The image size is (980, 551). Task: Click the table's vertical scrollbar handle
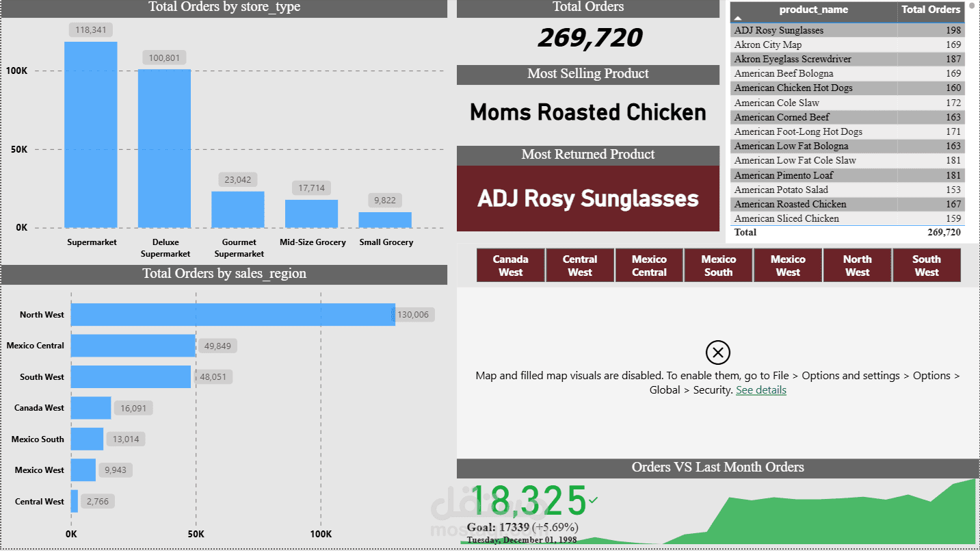(972, 7)
